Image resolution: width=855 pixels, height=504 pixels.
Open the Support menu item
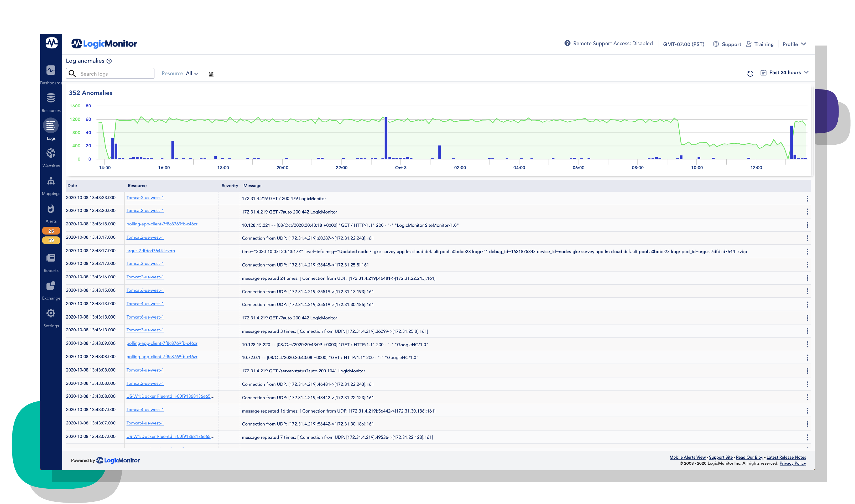[x=727, y=44]
